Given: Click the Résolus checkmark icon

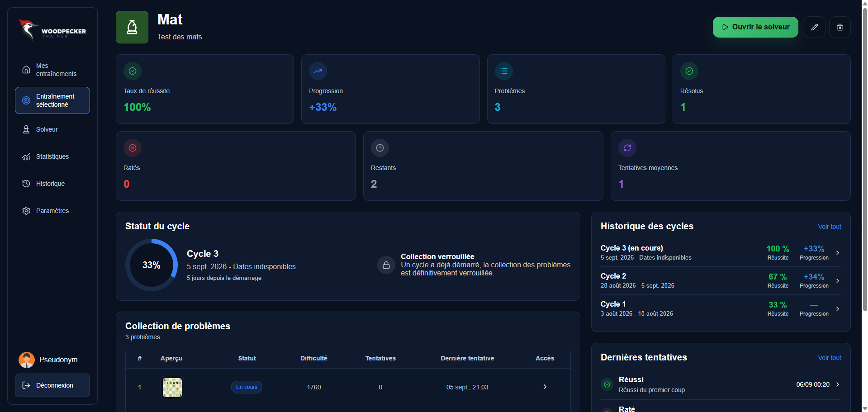Looking at the screenshot, I should [x=689, y=71].
